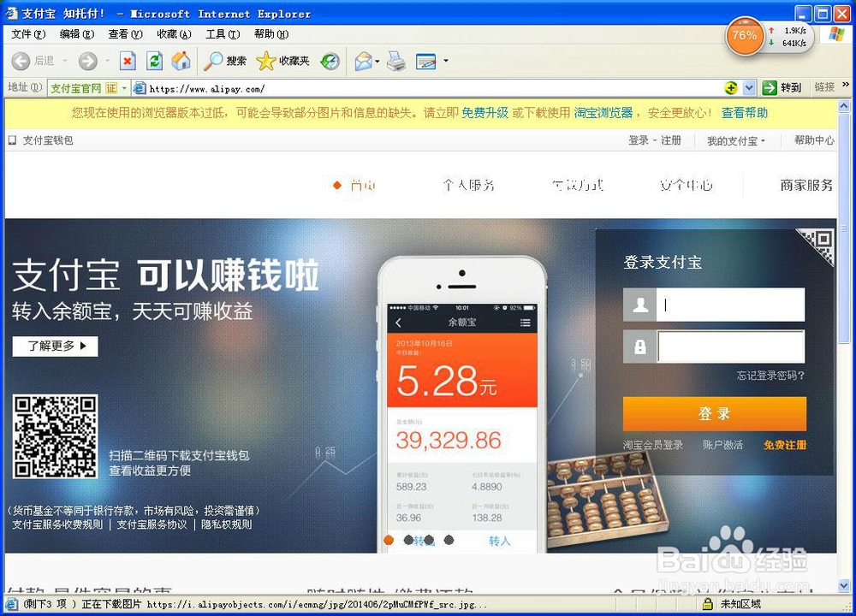The height and width of the screenshot is (616, 856).
Task: Click the hamburger menu icon on phone screen
Action: (x=526, y=323)
